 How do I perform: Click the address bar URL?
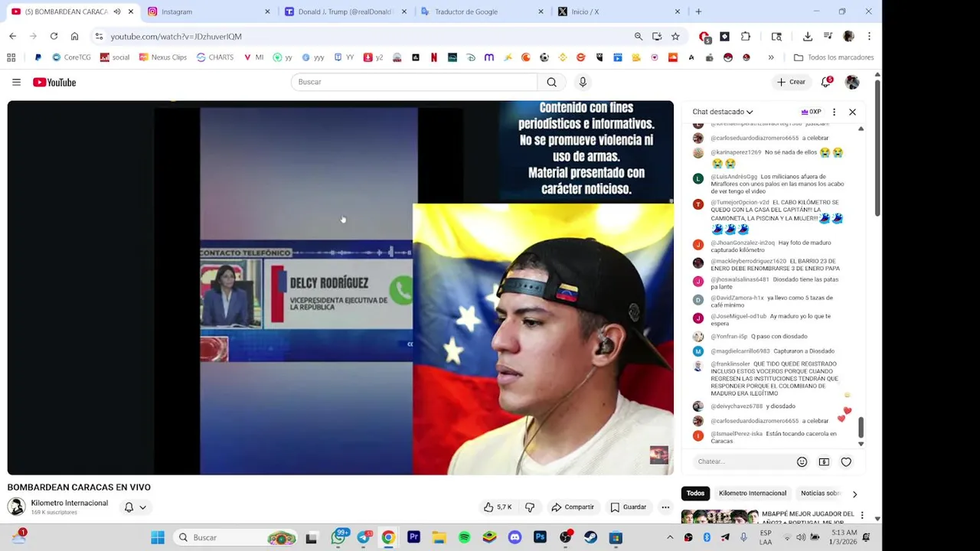coord(175,36)
